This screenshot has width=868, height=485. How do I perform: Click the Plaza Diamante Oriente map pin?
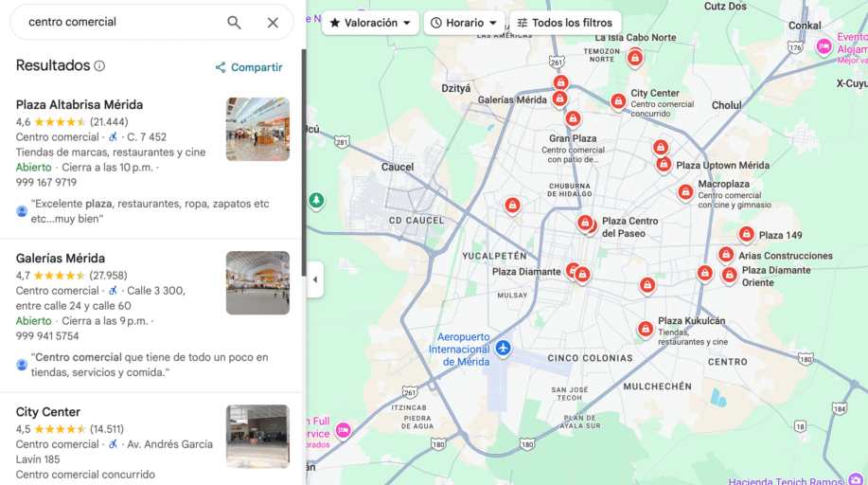730,275
